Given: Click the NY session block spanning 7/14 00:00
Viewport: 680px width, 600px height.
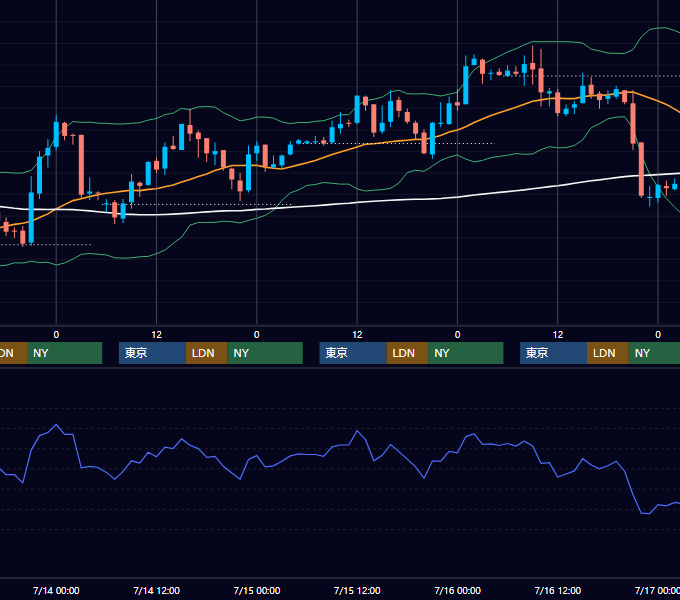Looking at the screenshot, I should (64, 353).
